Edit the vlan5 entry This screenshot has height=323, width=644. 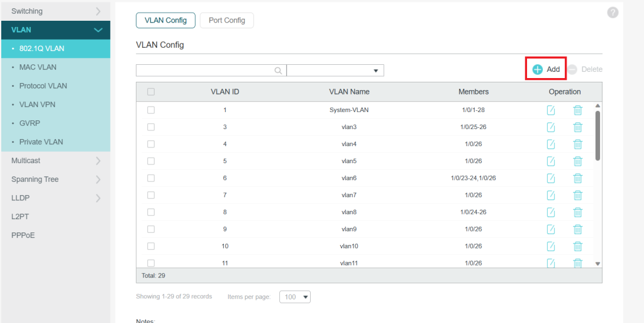click(551, 161)
